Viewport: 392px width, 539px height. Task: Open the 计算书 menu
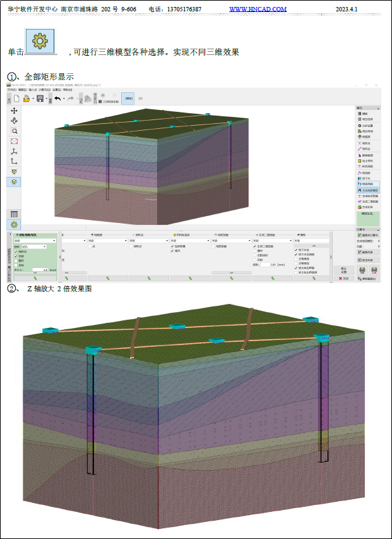point(44,90)
